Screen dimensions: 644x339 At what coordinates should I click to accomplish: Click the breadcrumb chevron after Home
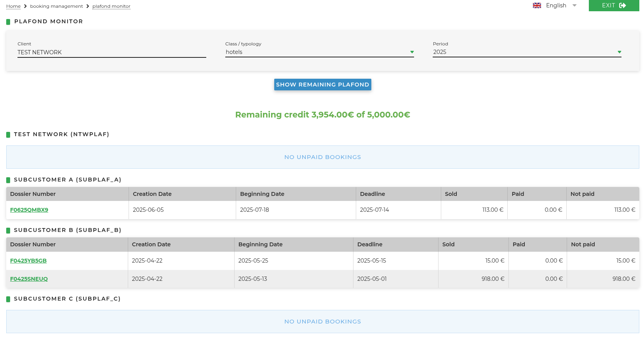coord(25,6)
